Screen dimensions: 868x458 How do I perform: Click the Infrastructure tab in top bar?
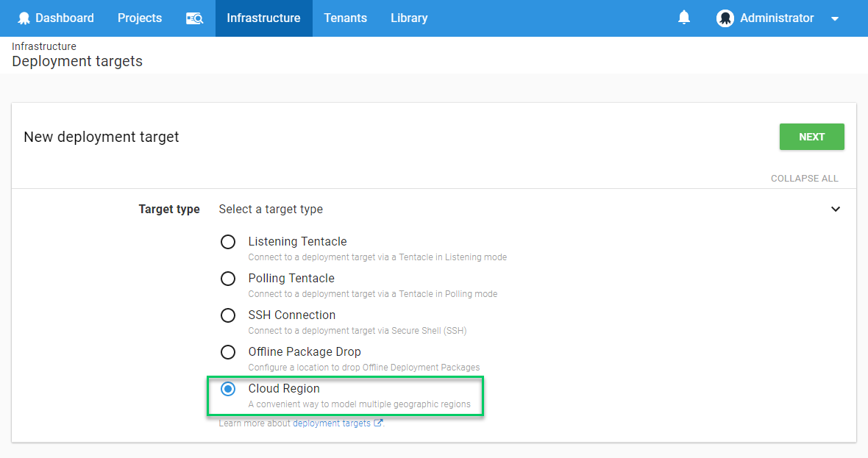263,18
